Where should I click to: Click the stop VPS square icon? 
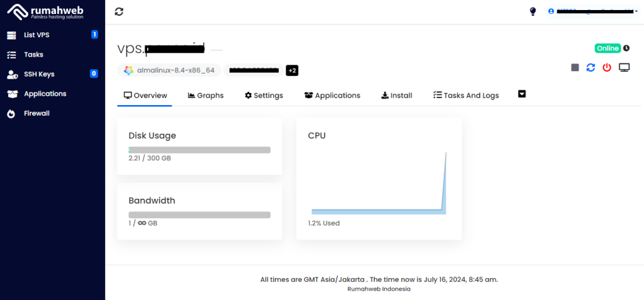[575, 67]
